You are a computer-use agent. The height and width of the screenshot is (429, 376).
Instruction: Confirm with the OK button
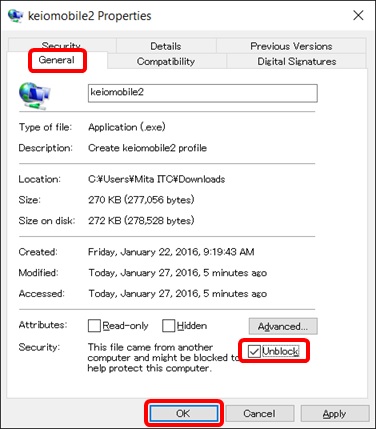pos(183,413)
